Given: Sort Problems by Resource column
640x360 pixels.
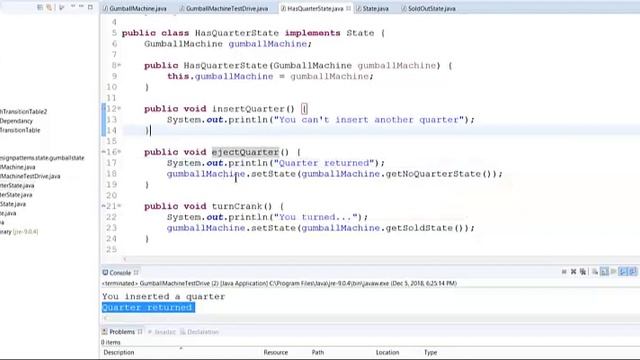Looking at the screenshot, I should (x=276, y=352).
